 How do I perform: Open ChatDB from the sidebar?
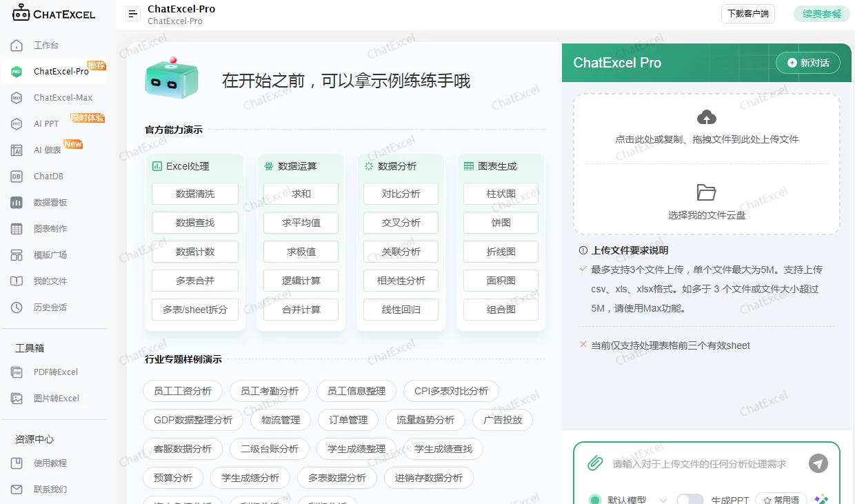[46, 176]
